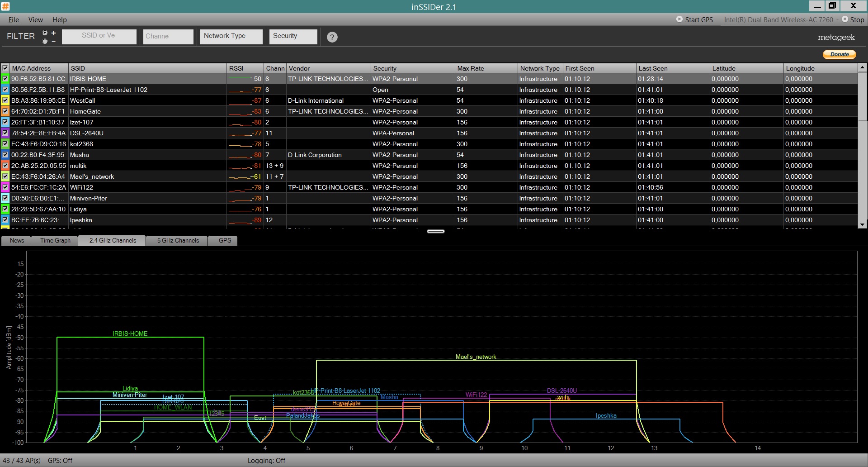Click the panel splitter grip handle
The height and width of the screenshot is (467, 868).
pyautogui.click(x=435, y=231)
